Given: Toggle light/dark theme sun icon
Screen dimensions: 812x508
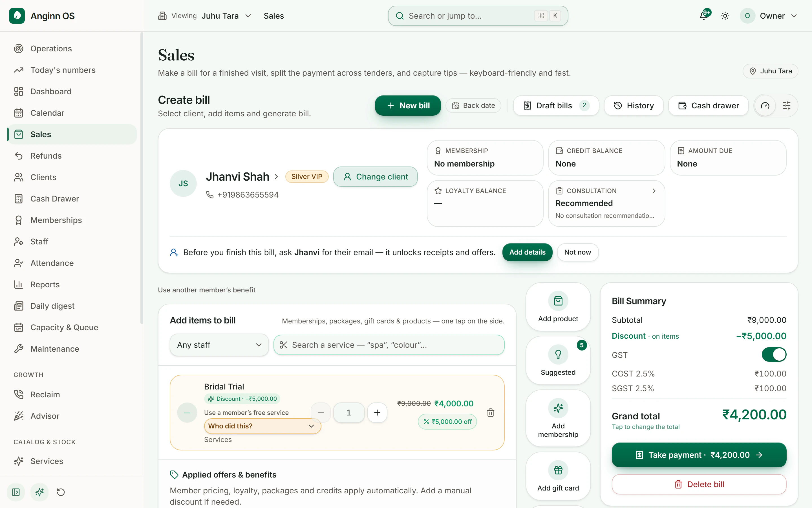Looking at the screenshot, I should pos(725,16).
